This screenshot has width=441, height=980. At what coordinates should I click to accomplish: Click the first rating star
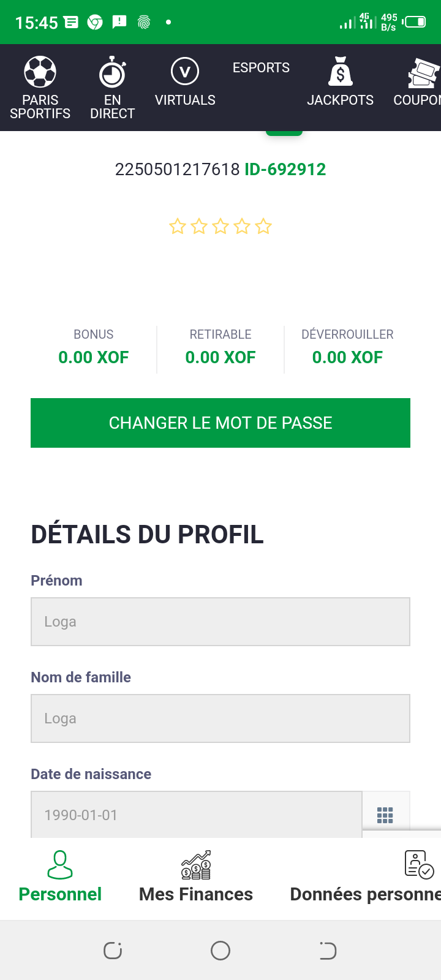coord(178,227)
